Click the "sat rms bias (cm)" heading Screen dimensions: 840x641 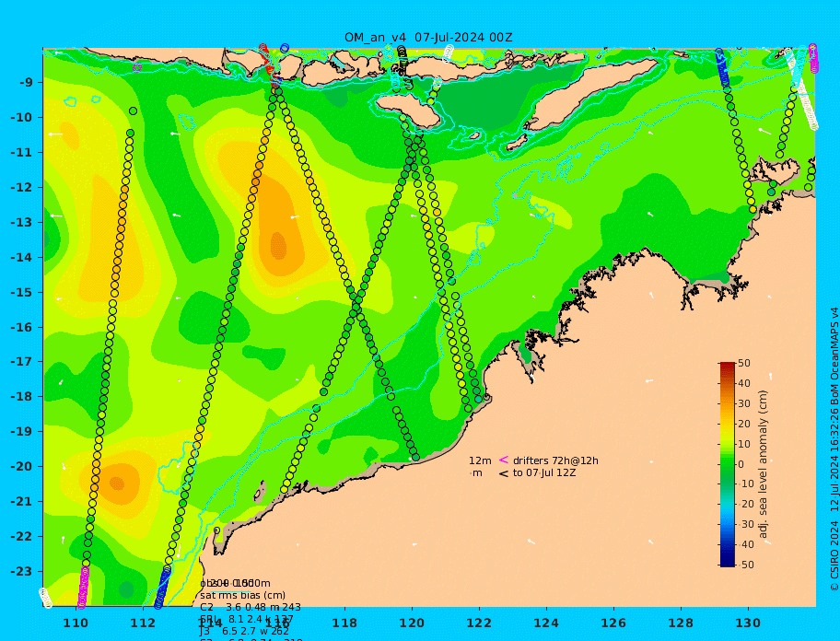242,596
